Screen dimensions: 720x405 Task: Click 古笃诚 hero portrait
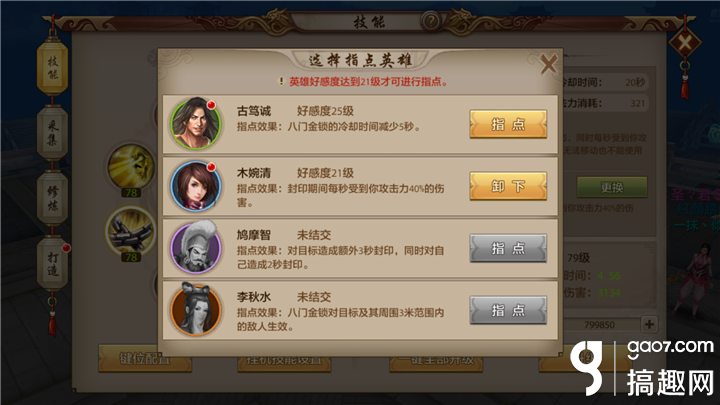[x=196, y=124]
